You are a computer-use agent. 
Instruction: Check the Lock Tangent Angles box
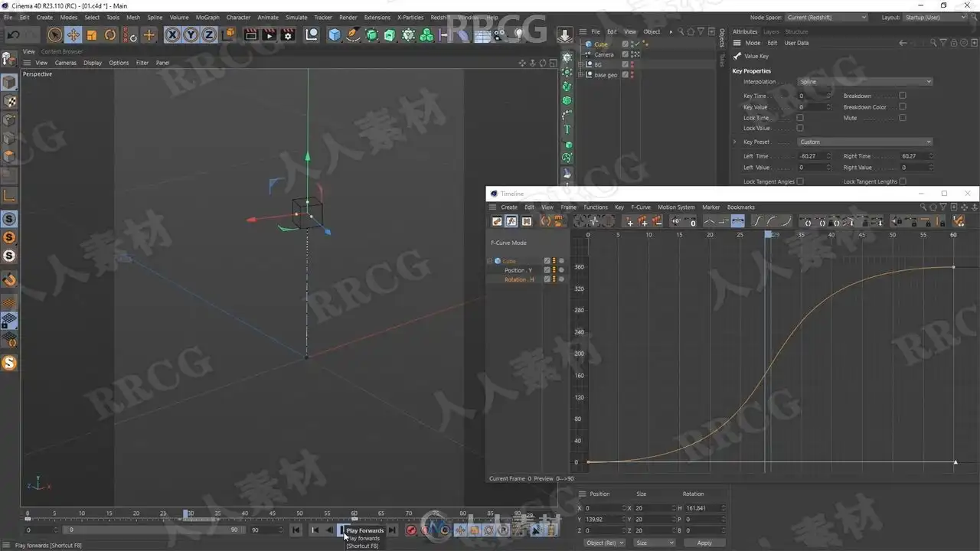[x=800, y=181]
